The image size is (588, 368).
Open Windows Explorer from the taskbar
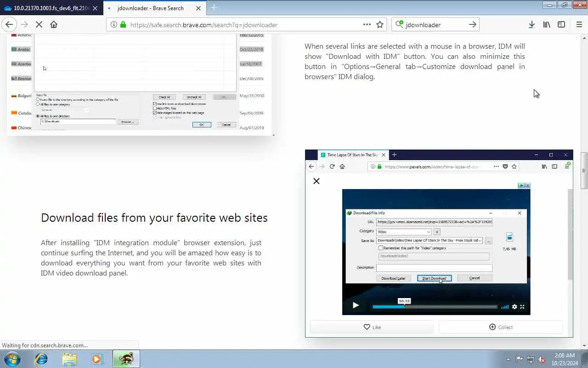pos(69,359)
